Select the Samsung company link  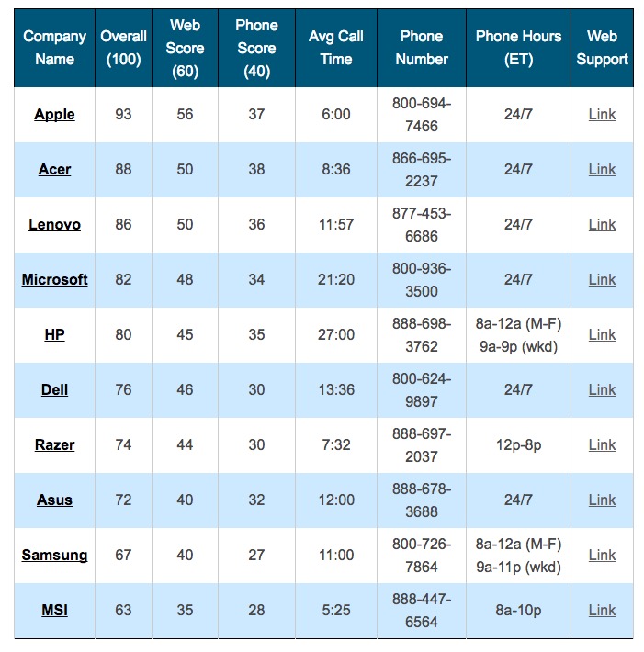pyautogui.click(x=54, y=556)
